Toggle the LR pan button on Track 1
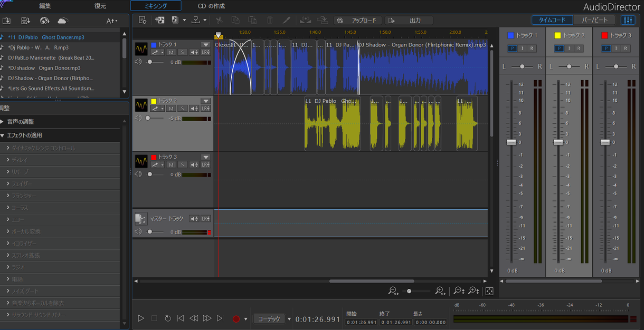 [206, 52]
